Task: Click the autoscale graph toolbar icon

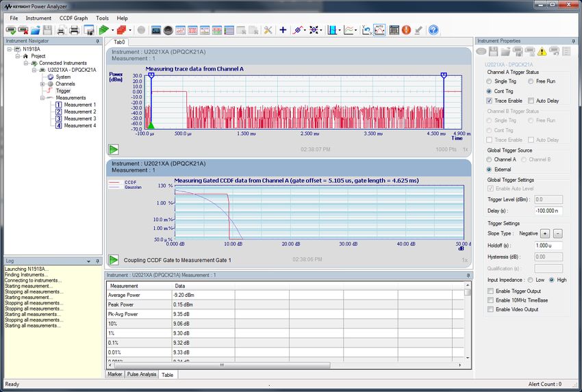Action: click(379, 30)
